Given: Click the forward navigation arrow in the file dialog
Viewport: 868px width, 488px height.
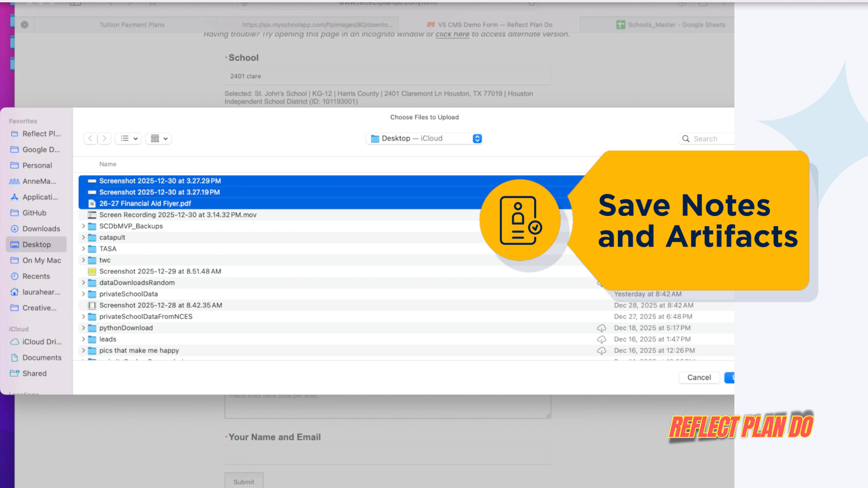Looking at the screenshot, I should pos(104,138).
